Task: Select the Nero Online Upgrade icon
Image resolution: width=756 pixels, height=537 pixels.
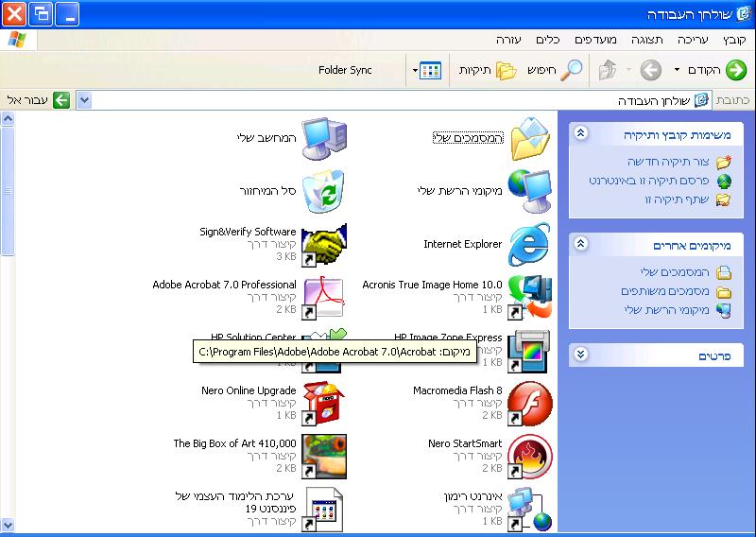Action: (324, 404)
